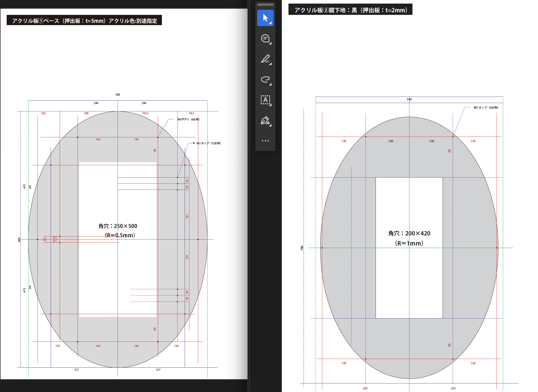This screenshot has width=538, height=392.
Task: Click the アクリル板①ベース title banner
Action: pos(84,20)
